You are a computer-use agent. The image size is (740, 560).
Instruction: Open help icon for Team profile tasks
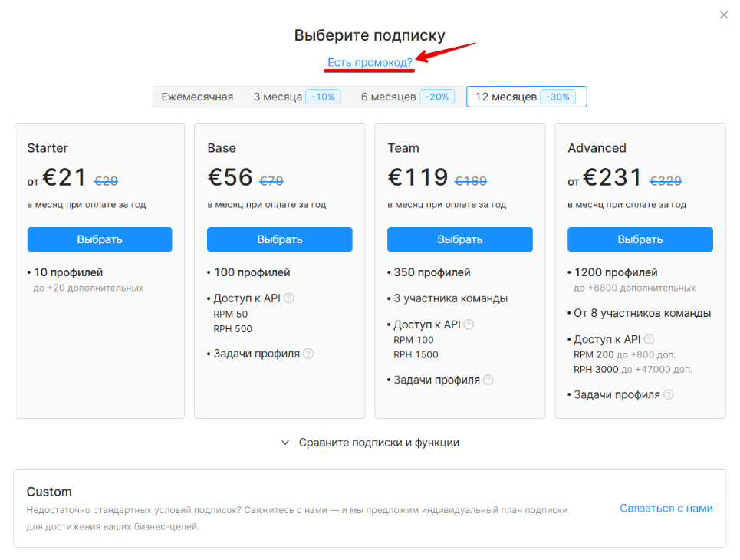(488, 380)
